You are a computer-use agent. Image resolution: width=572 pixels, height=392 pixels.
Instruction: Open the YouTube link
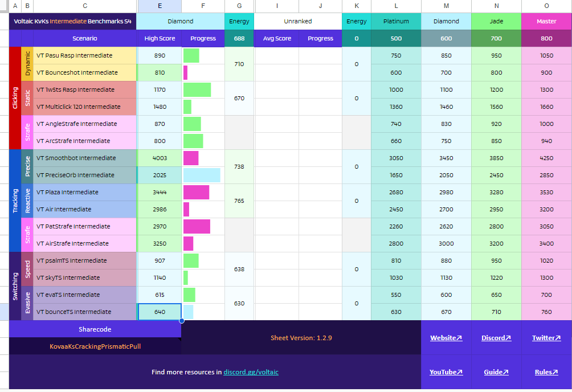tap(446, 372)
